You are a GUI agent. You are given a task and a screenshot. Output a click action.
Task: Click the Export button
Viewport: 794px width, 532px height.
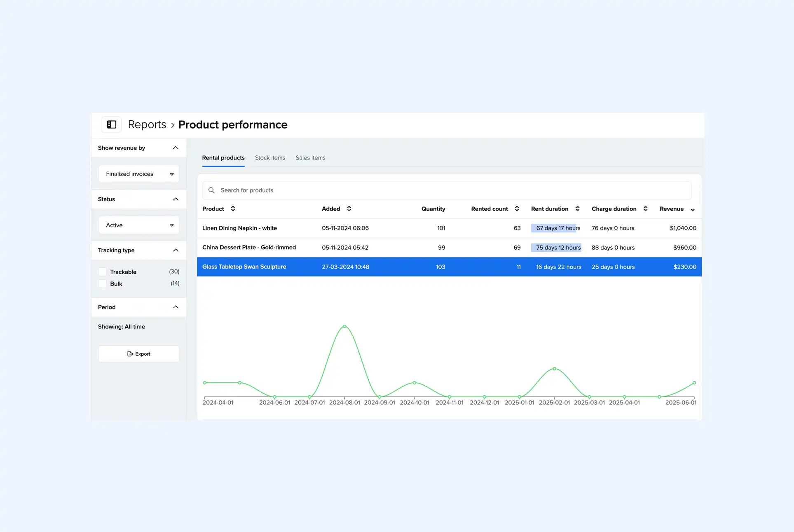138,354
